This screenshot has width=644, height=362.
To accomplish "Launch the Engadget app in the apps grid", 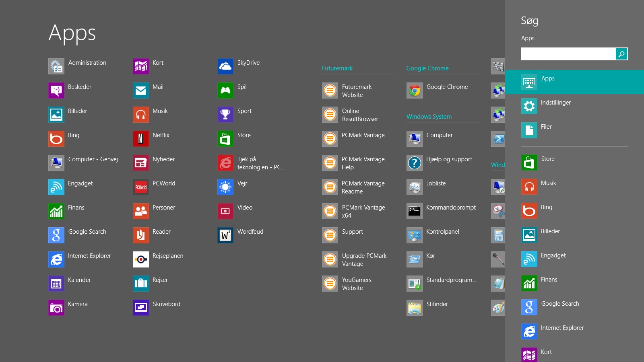I will coord(56,187).
